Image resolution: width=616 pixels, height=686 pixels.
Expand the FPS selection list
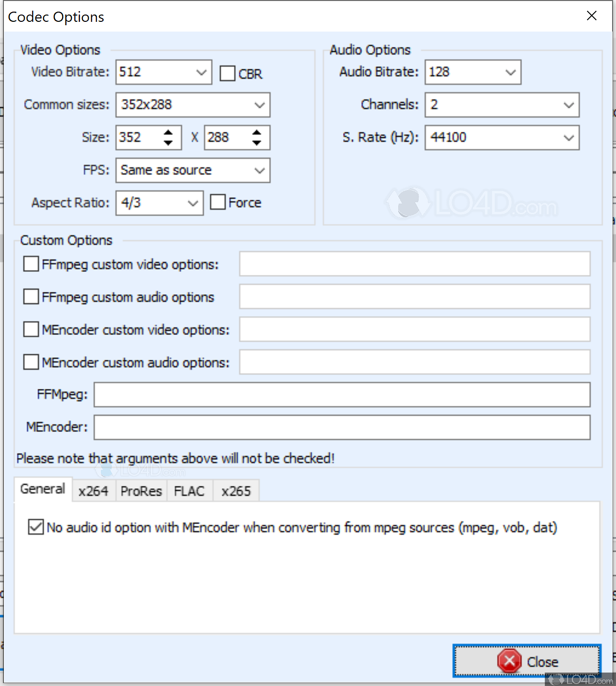259,170
